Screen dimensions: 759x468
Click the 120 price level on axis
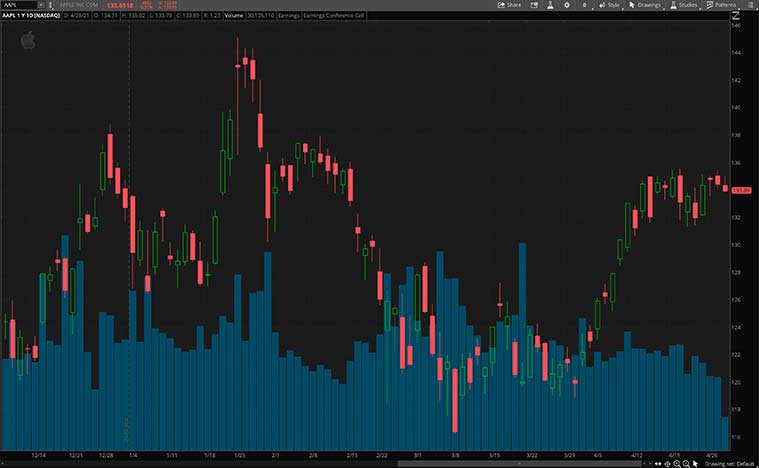click(x=736, y=382)
